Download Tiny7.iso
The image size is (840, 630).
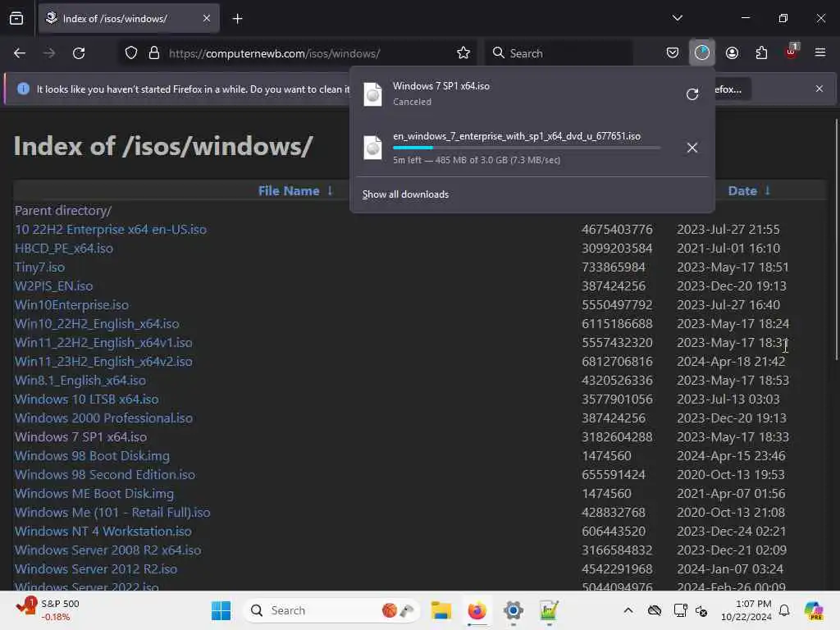pos(39,267)
